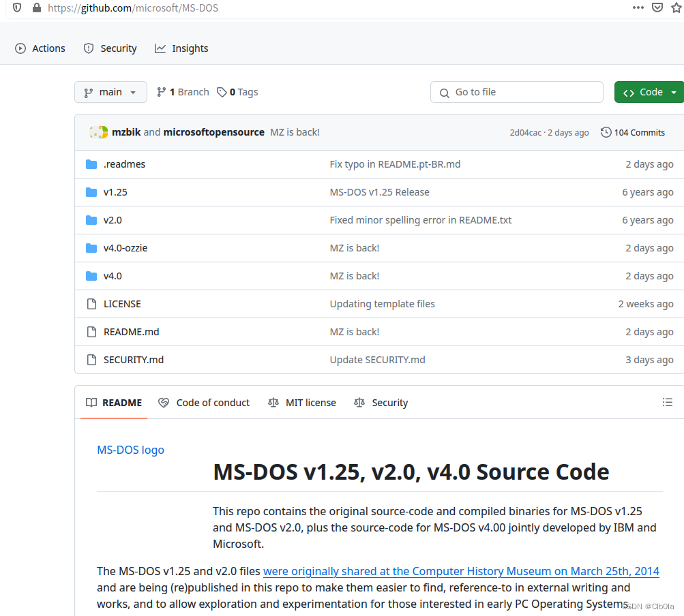The height and width of the screenshot is (616, 684).
Task: Click the tags icon showing 0 Tags
Action: pyautogui.click(x=222, y=91)
